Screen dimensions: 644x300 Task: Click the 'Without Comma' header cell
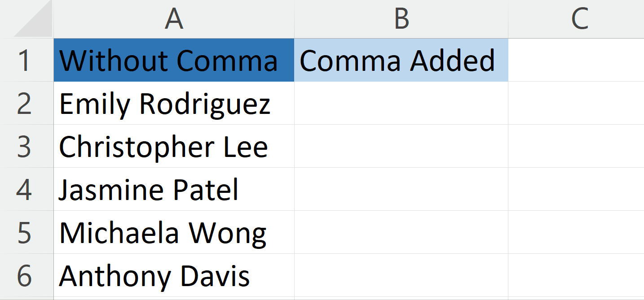pyautogui.click(x=174, y=61)
